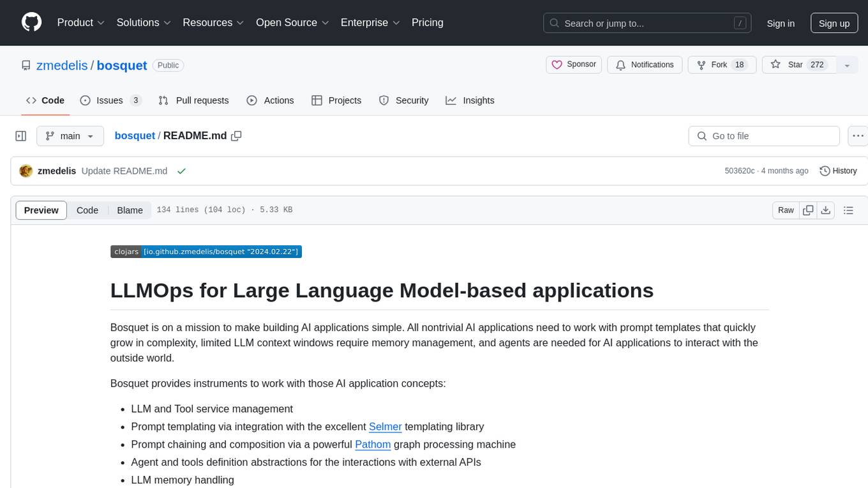868x488 pixels.
Task: Focus the Search or jump to field
Action: 647,23
